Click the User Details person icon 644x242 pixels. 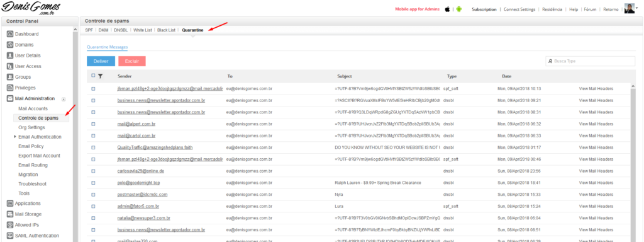click(x=10, y=55)
